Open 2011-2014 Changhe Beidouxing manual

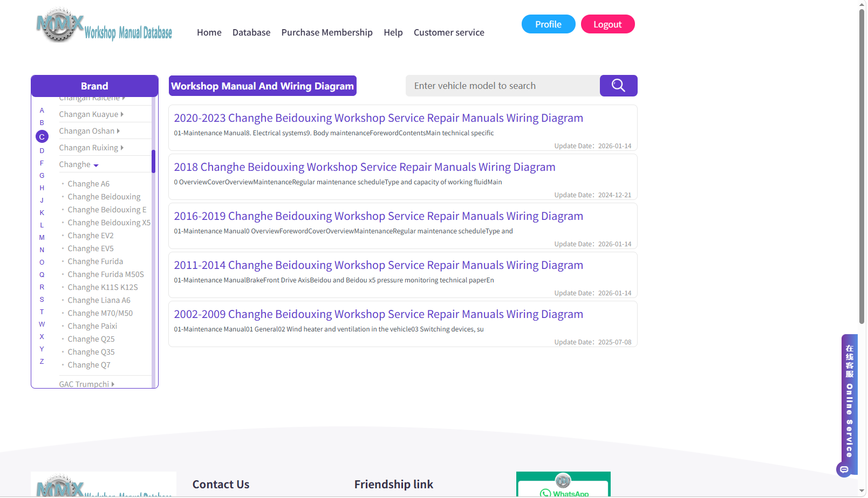(378, 265)
